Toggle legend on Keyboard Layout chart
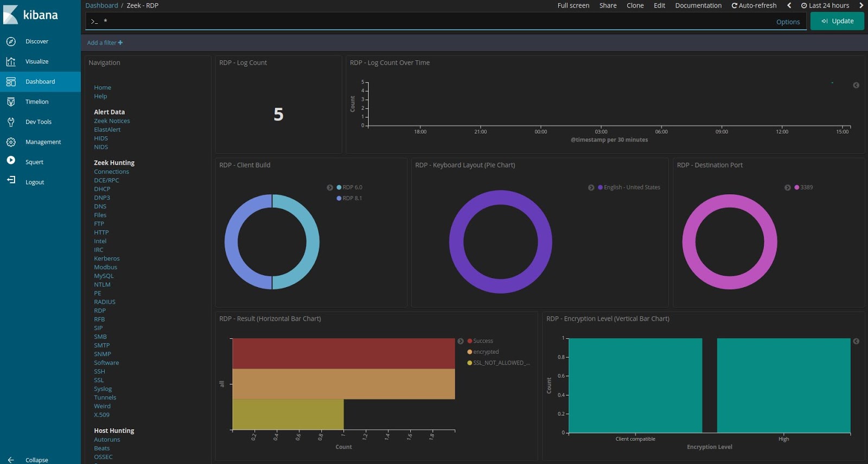The image size is (868, 464). (x=591, y=187)
